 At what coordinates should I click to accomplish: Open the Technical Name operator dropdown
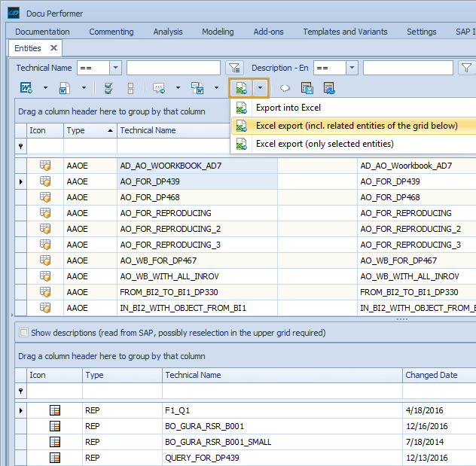(x=114, y=68)
